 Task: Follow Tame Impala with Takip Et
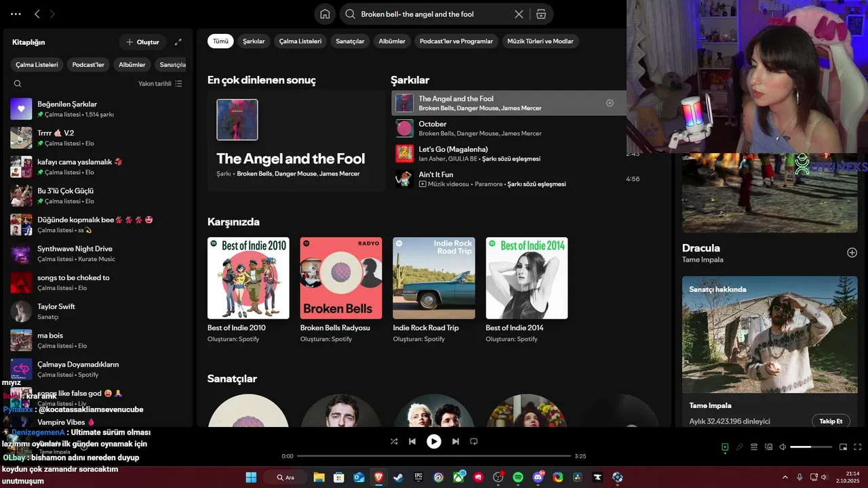point(831,421)
